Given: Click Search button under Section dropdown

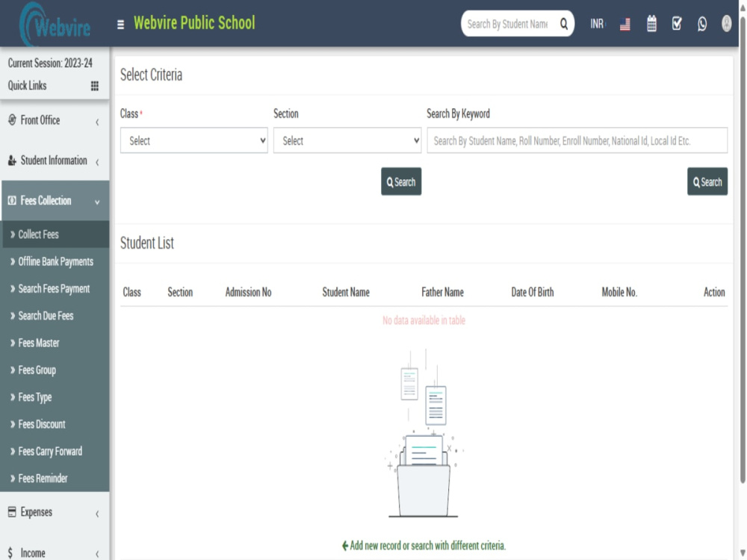Looking at the screenshot, I should point(401,181).
